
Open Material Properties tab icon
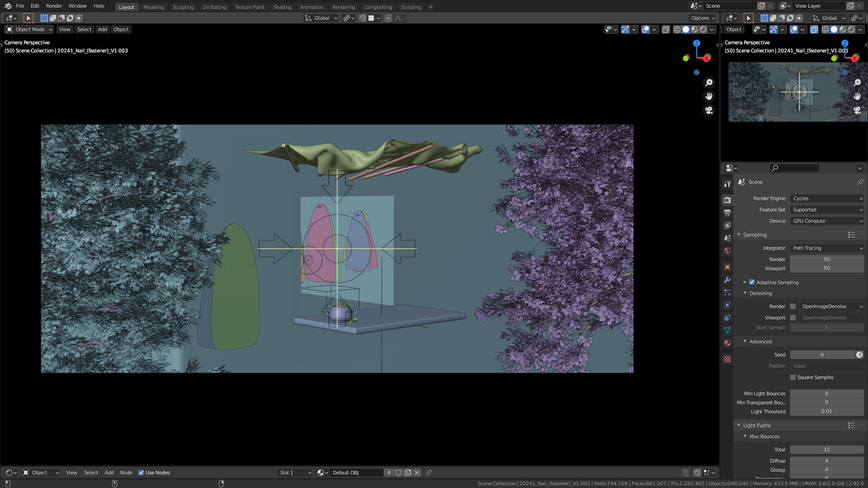pos(727,343)
